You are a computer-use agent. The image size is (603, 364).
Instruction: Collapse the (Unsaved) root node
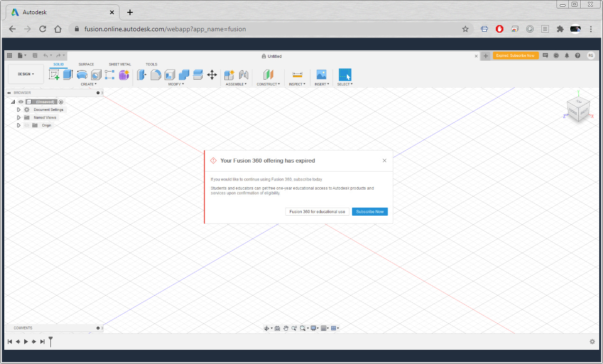coord(12,102)
